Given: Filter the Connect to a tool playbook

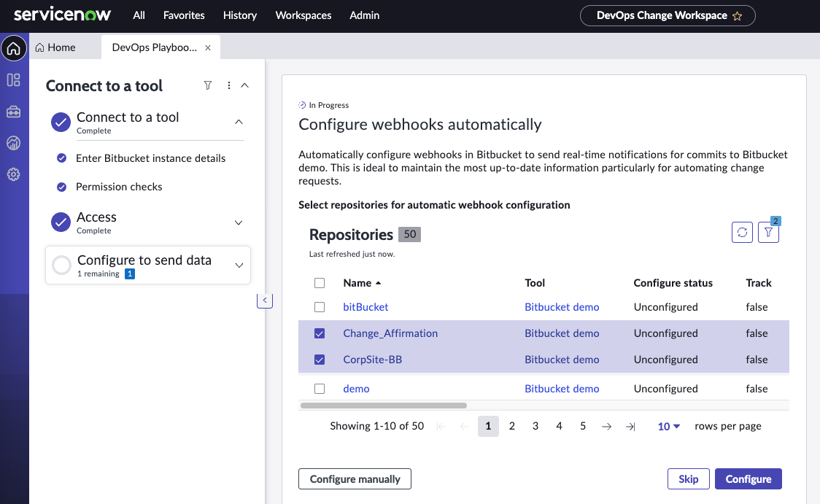Looking at the screenshot, I should pyautogui.click(x=208, y=85).
